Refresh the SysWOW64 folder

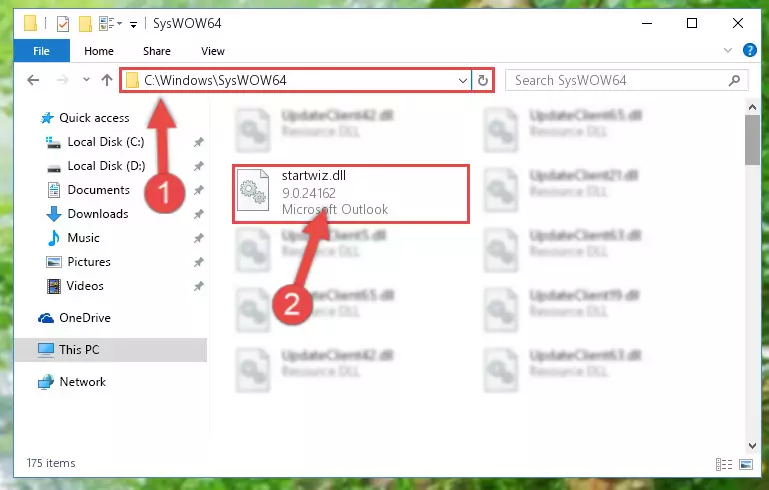[483, 80]
